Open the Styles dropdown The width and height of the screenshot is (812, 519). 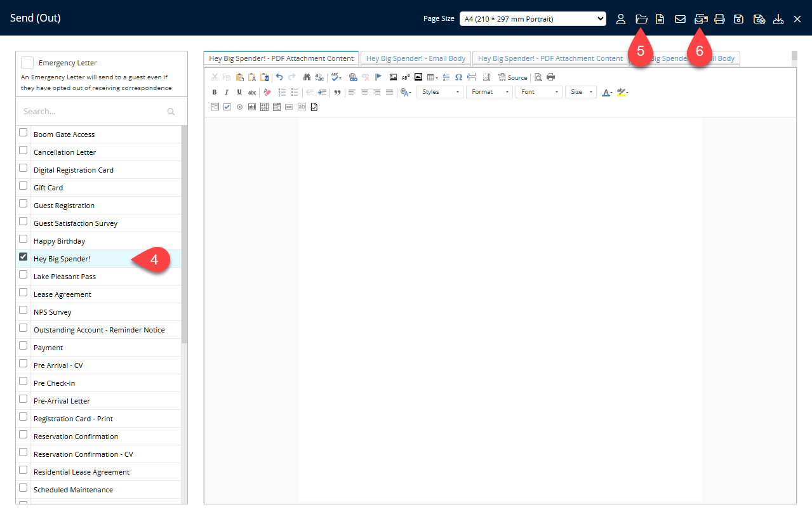pyautogui.click(x=440, y=92)
